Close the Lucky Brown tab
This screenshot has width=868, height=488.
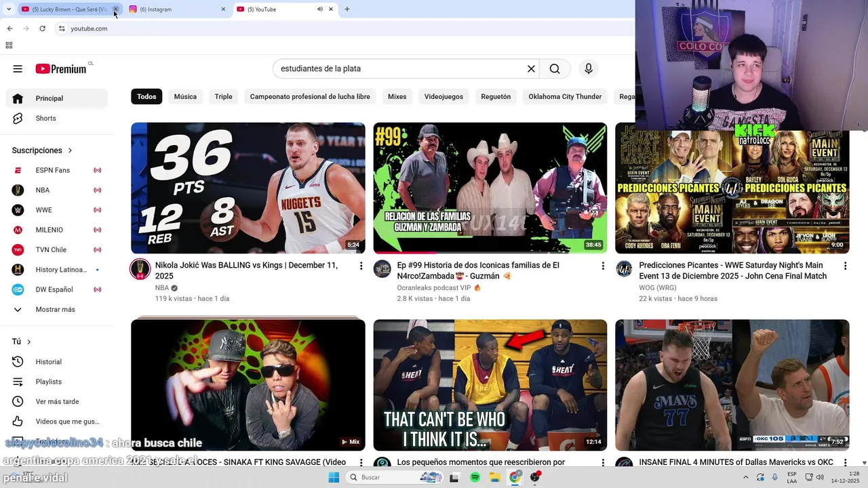tap(115, 9)
